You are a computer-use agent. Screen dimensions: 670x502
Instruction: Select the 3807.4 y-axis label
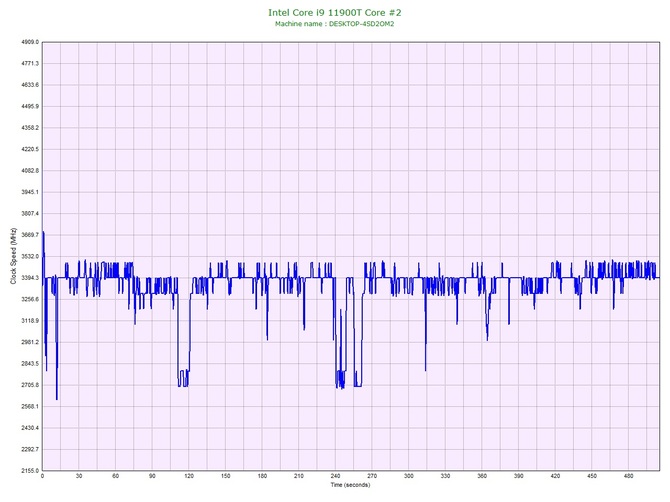click(x=30, y=214)
